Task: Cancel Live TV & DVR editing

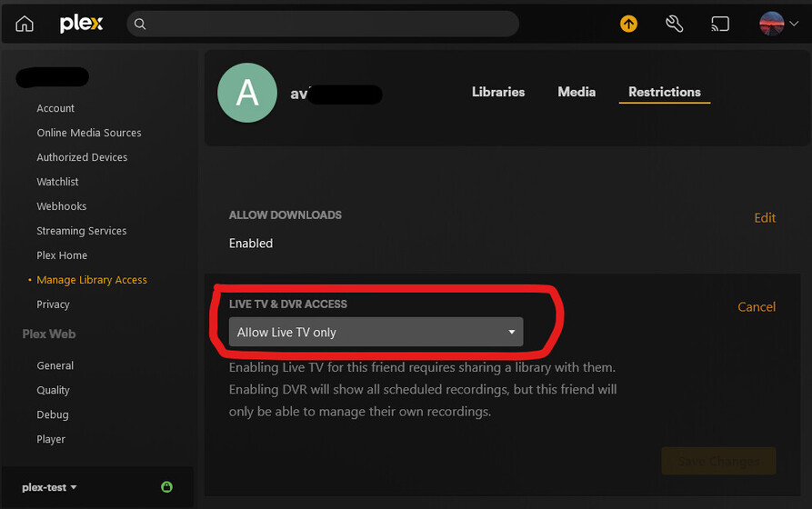Action: click(757, 307)
